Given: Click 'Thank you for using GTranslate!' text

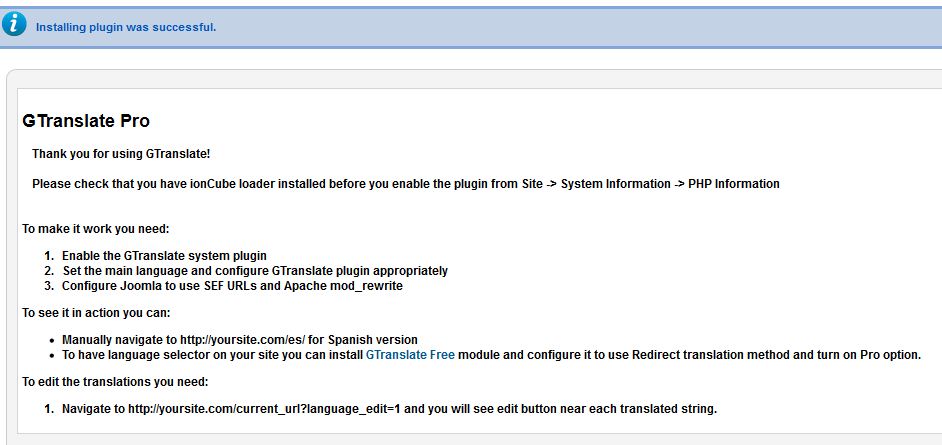Looking at the screenshot, I should (121, 154).
